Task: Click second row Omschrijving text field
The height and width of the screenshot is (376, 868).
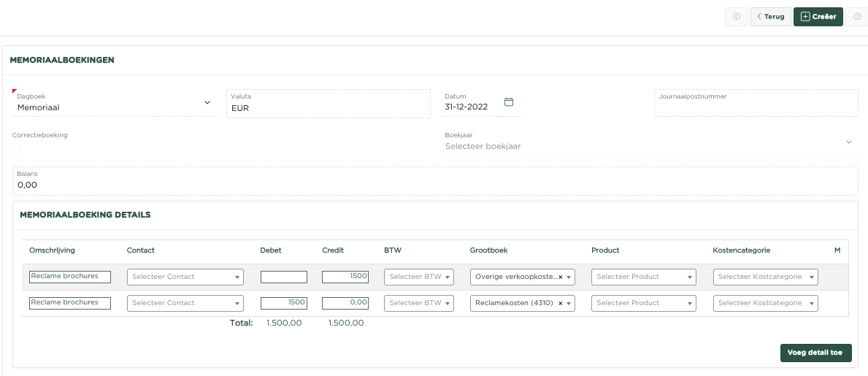Action: pos(70,303)
